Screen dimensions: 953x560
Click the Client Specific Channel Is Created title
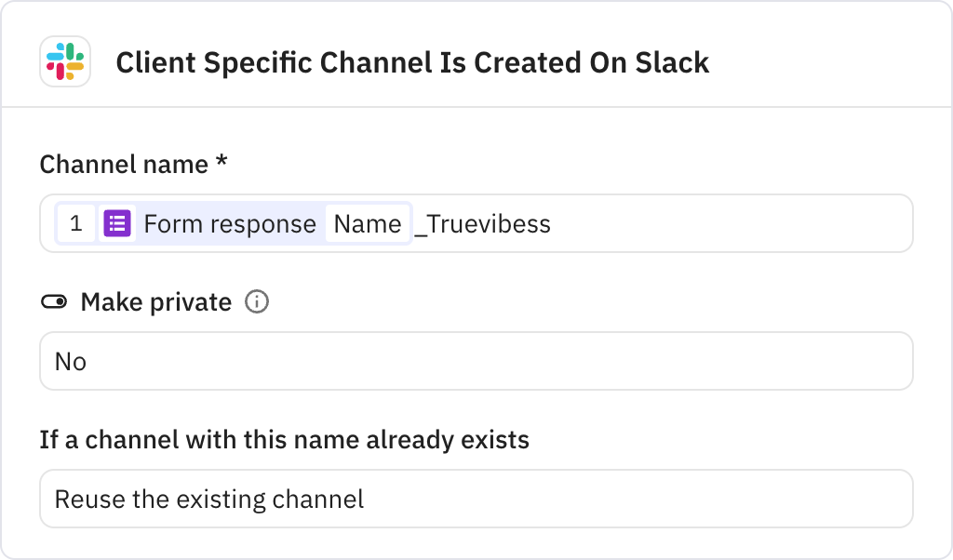click(x=411, y=63)
